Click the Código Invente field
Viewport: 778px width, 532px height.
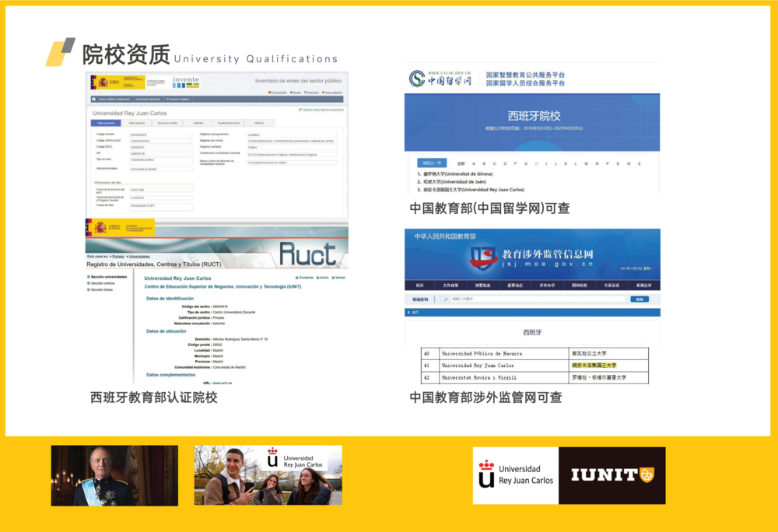tap(160, 135)
